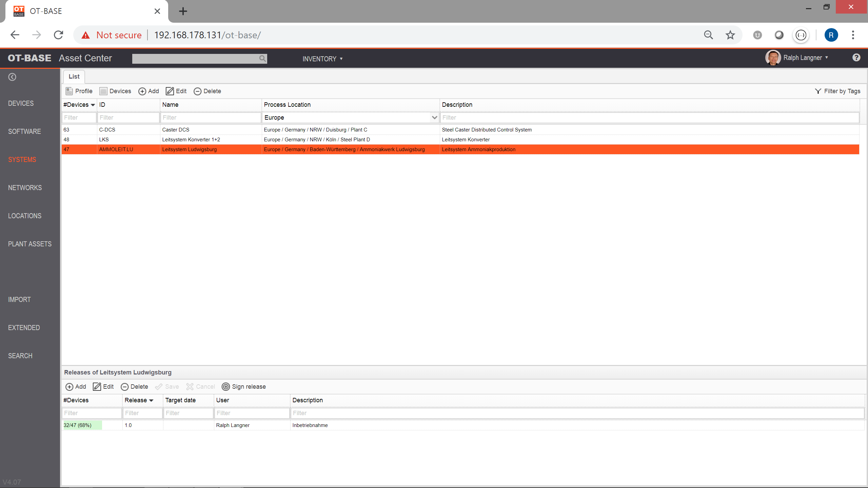Open the browser zoom indicator icon
The width and height of the screenshot is (868, 488).
pos(708,35)
